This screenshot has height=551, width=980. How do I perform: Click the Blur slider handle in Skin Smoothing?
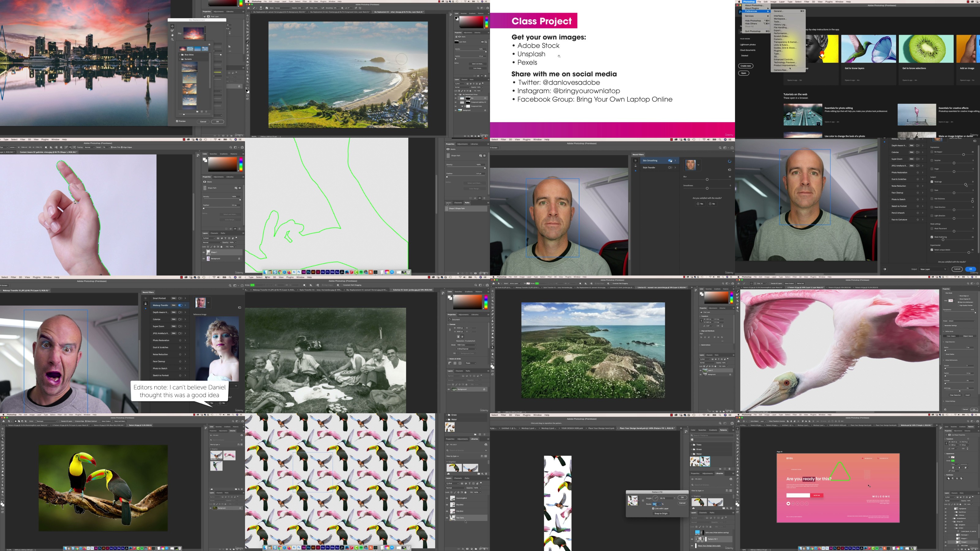coord(707,179)
